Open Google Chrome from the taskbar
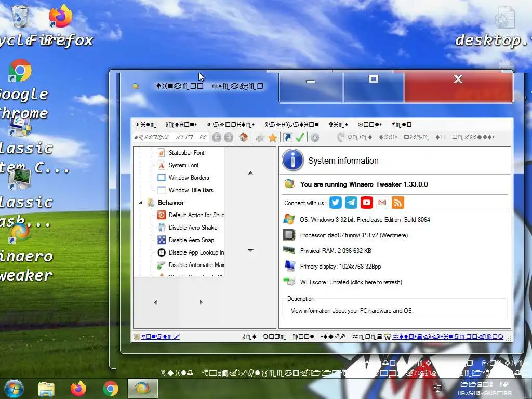The height and width of the screenshot is (399, 532). (111, 389)
